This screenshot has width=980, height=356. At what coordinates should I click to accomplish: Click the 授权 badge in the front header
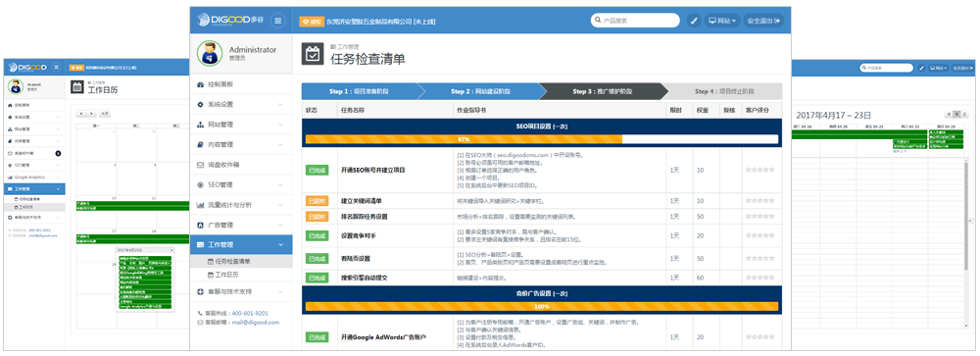(312, 22)
